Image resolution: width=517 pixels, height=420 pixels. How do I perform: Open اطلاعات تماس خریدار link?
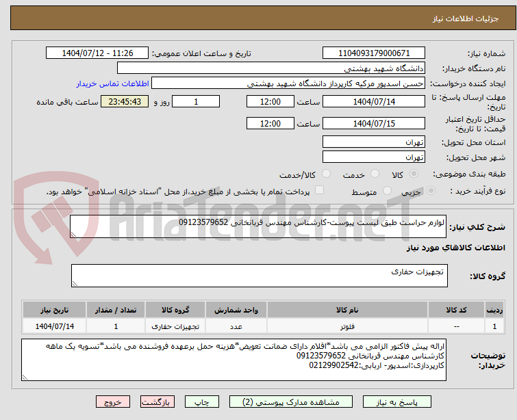[113, 83]
